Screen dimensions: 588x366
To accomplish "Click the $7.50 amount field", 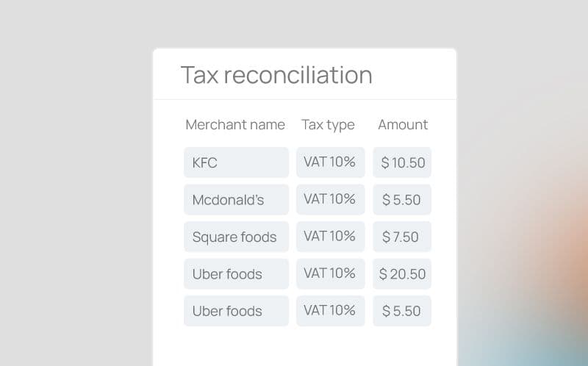I will point(402,237).
